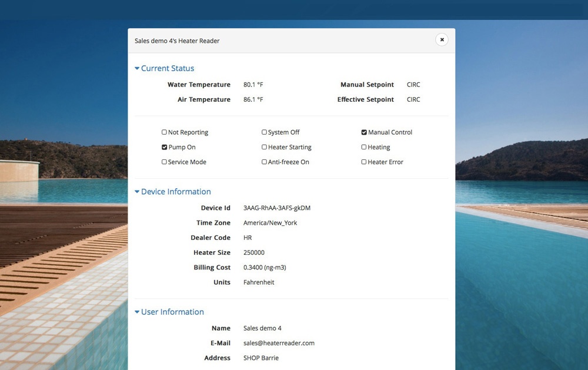Click the Manual Setpoint CIRC value
This screenshot has height=370, width=588.
click(x=413, y=85)
